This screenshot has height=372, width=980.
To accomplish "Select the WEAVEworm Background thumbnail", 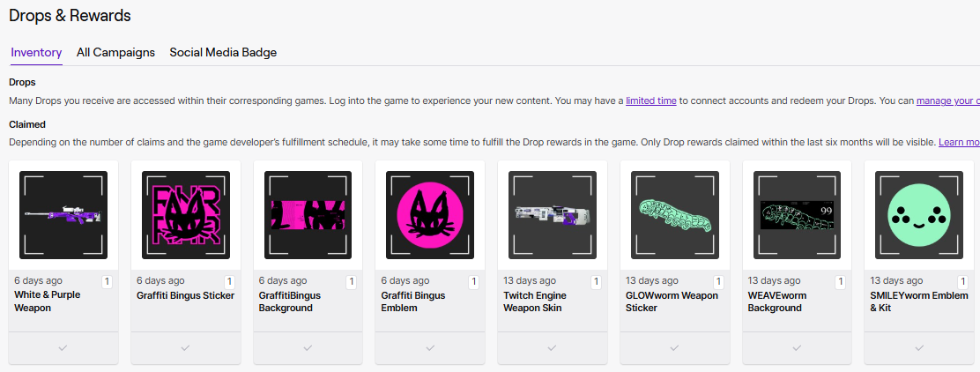I will coord(797,214).
